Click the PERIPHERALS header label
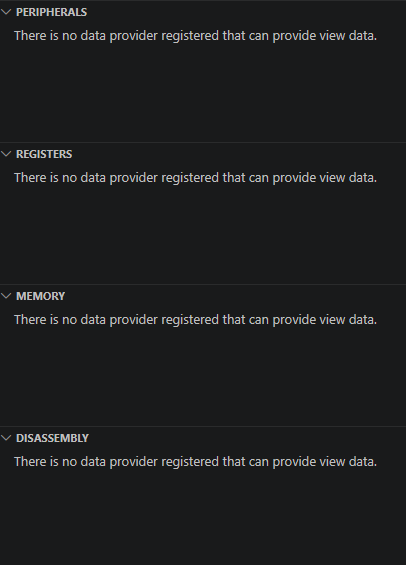Screen dimensions: 406x565 (52, 12)
